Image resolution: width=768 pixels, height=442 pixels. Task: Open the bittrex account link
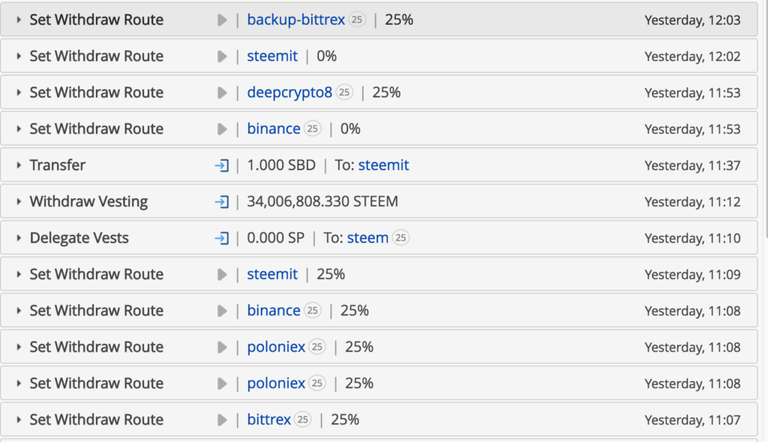click(269, 419)
